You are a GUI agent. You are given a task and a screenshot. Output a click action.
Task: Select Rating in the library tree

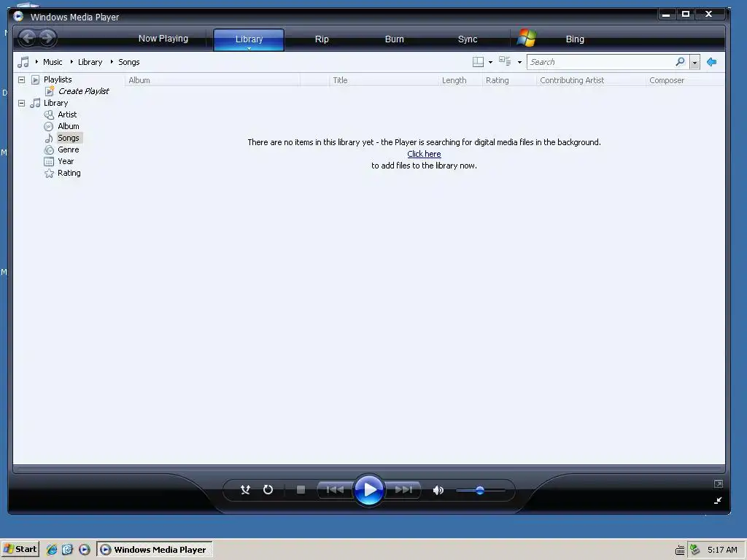tap(69, 173)
